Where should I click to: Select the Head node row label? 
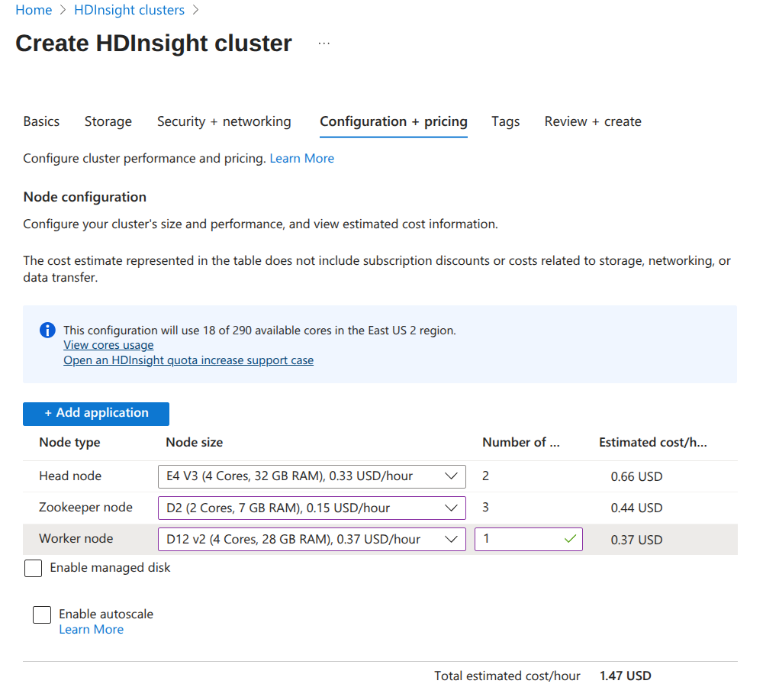coord(70,476)
